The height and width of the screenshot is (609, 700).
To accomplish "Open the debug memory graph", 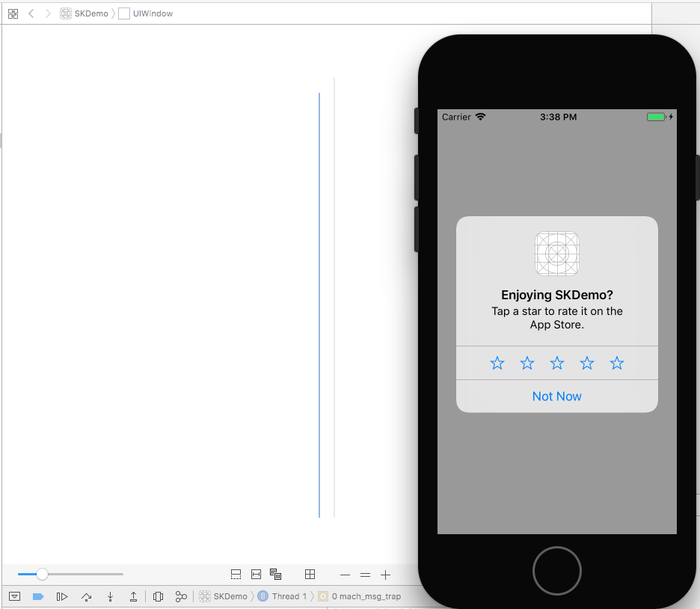I will [181, 596].
